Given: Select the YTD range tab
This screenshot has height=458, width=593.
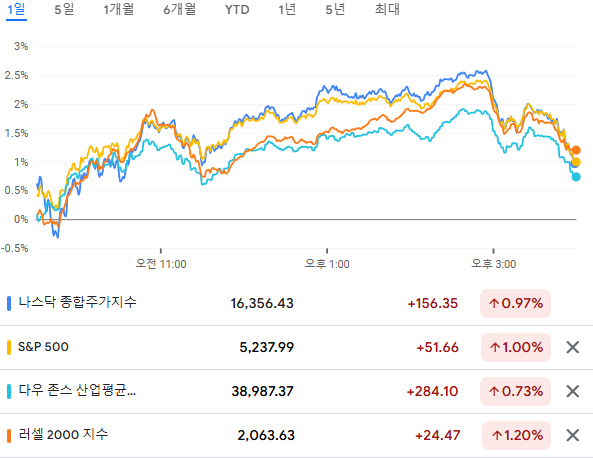Looking at the screenshot, I should (237, 9).
